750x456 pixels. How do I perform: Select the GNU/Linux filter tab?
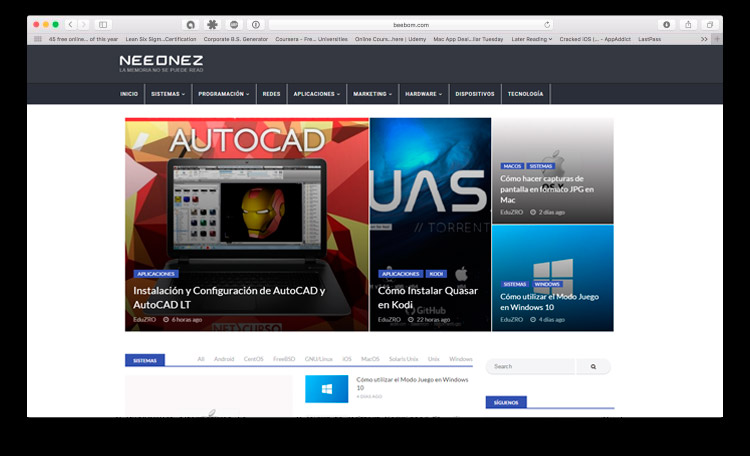click(319, 359)
